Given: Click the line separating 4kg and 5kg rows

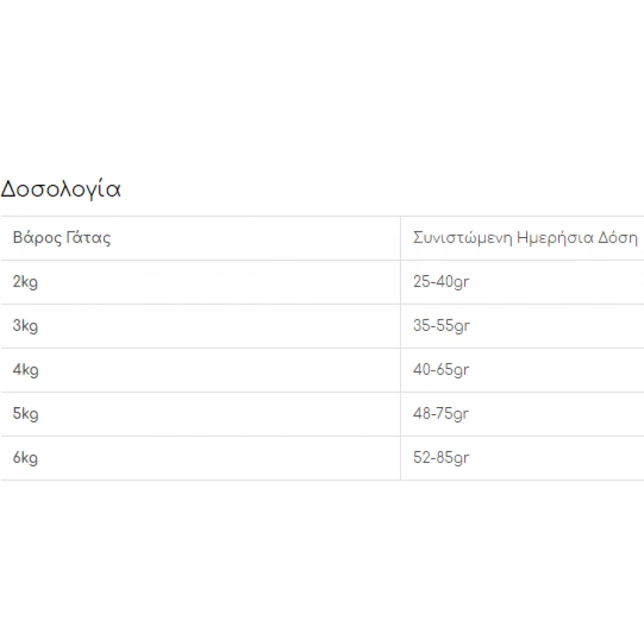Looking at the screenshot, I should (x=193, y=392).
